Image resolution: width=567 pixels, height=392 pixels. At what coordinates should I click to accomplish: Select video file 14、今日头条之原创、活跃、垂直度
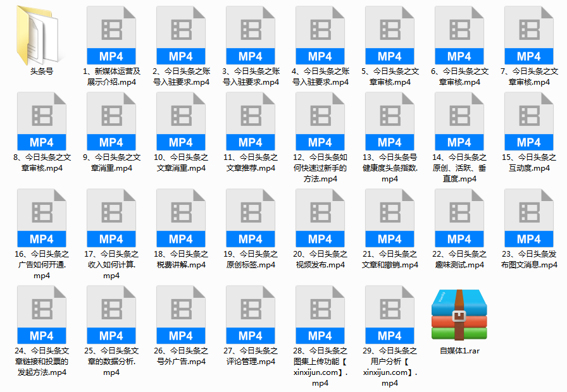click(x=459, y=121)
